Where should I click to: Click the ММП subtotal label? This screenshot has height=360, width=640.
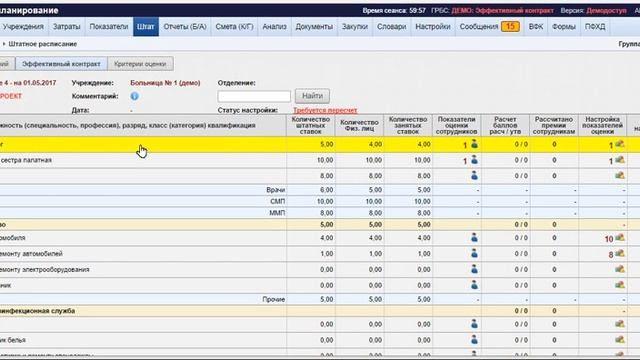click(x=277, y=213)
